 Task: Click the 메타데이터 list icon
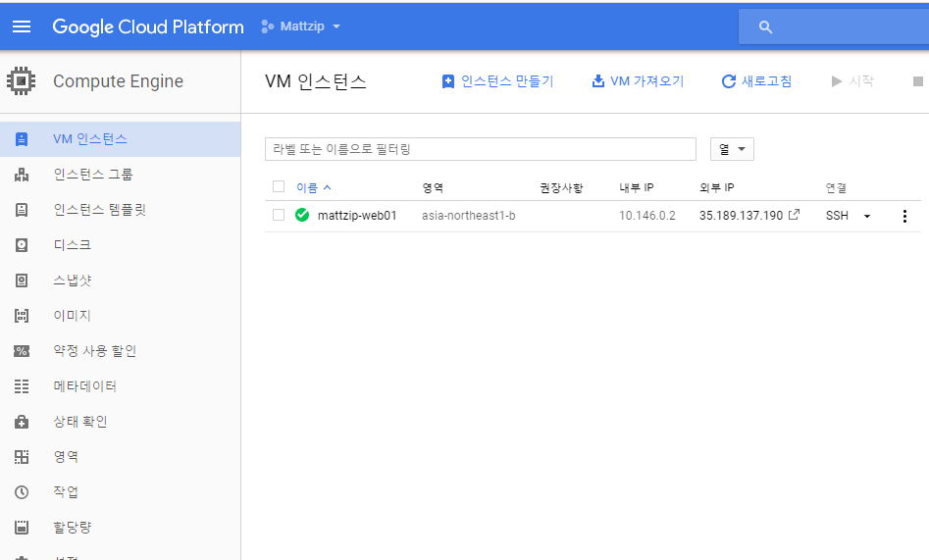tap(22, 386)
